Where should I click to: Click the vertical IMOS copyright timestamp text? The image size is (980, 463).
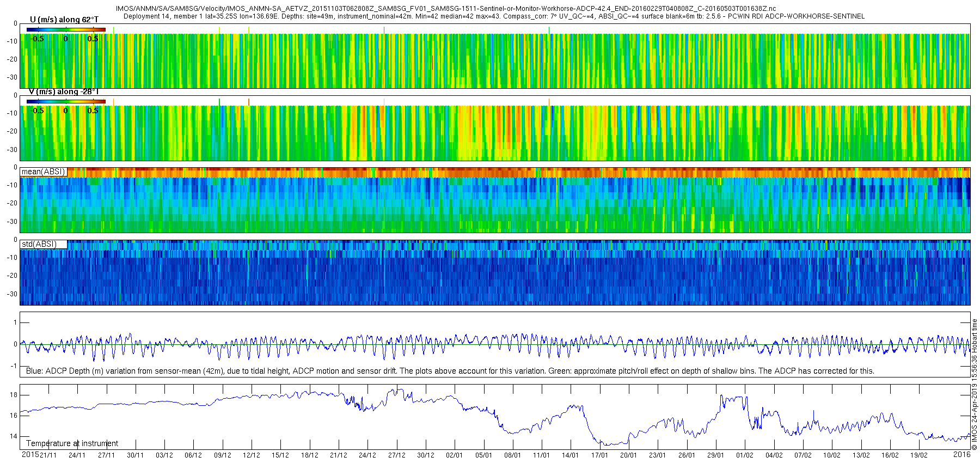pyautogui.click(x=975, y=385)
